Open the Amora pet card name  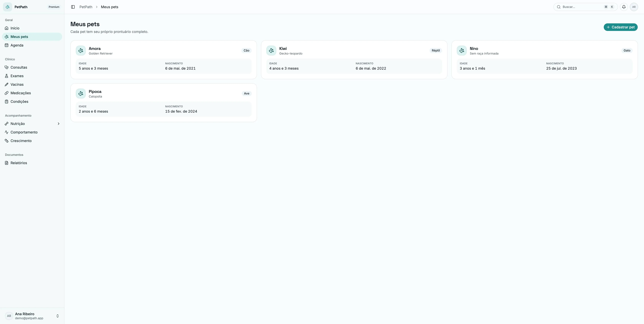(x=94, y=49)
